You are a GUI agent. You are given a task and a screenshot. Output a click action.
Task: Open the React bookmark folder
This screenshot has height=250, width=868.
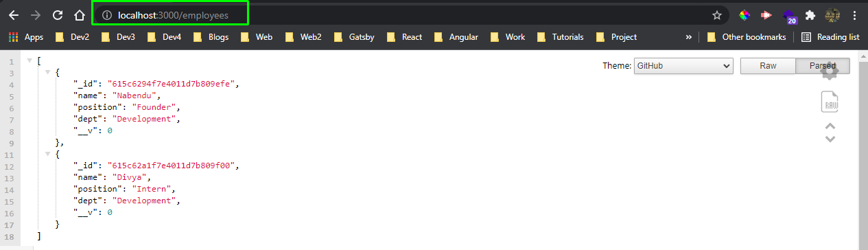(x=404, y=37)
